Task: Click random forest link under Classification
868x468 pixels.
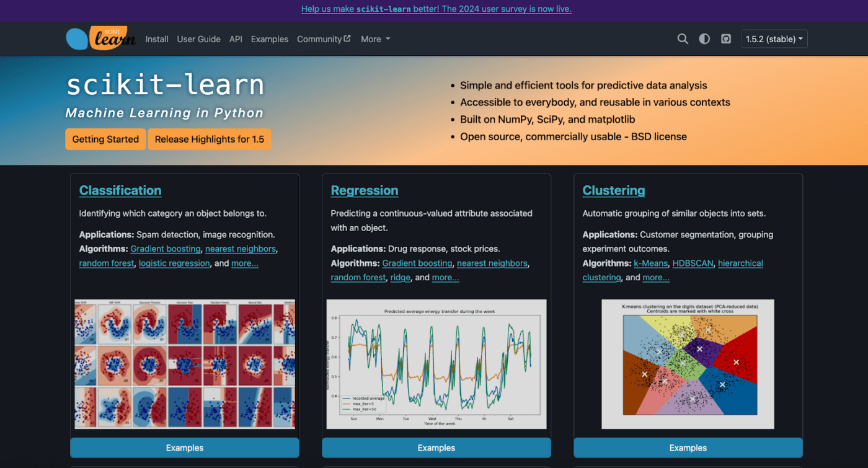Action: pyautogui.click(x=107, y=263)
